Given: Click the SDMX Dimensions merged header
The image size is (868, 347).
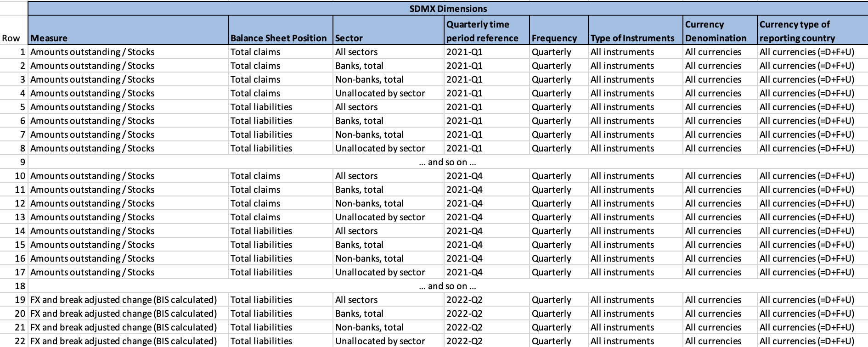Looking at the screenshot, I should (448, 9).
